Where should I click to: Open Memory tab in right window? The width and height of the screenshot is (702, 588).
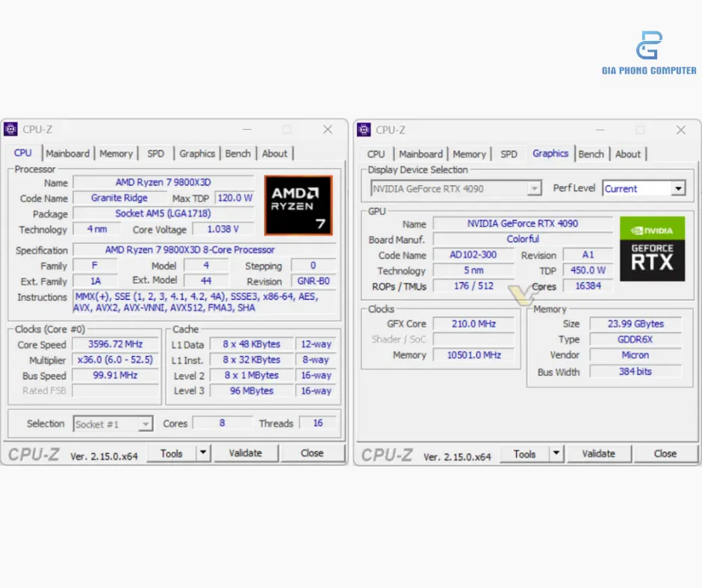click(469, 154)
